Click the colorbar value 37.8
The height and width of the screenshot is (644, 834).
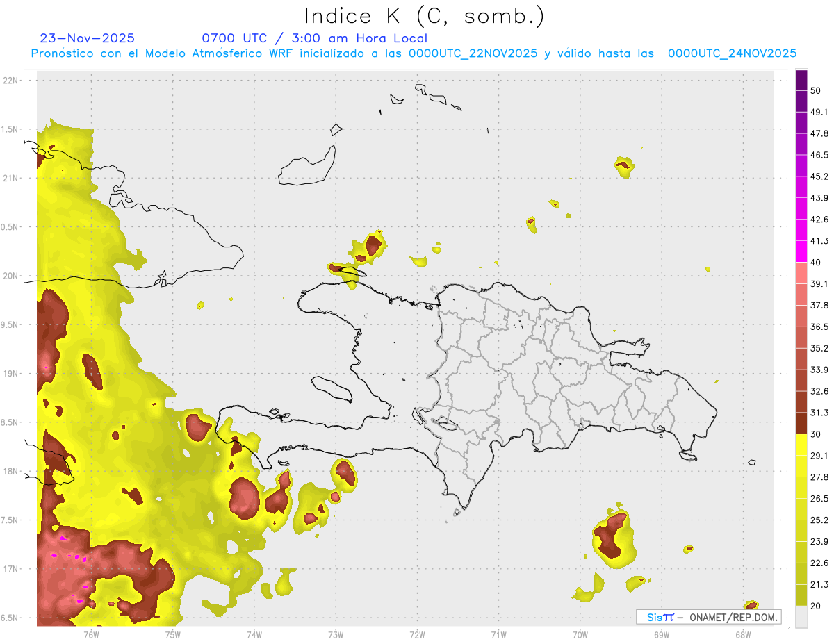click(819, 306)
